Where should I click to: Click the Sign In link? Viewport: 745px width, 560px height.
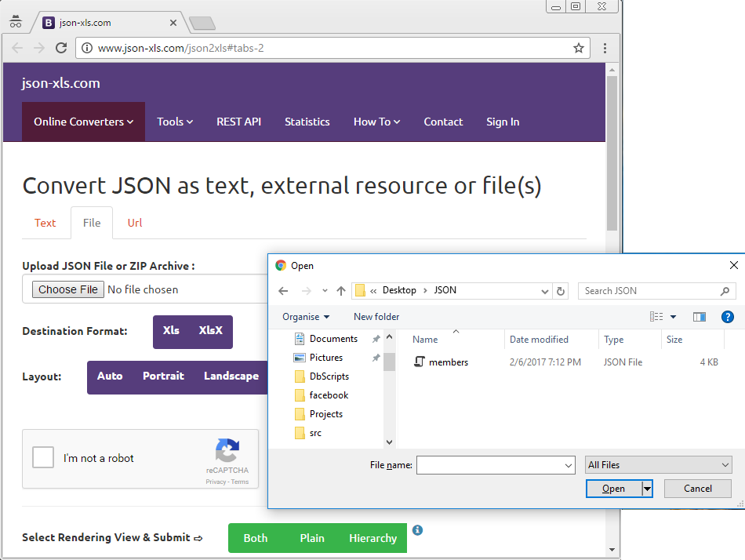503,122
